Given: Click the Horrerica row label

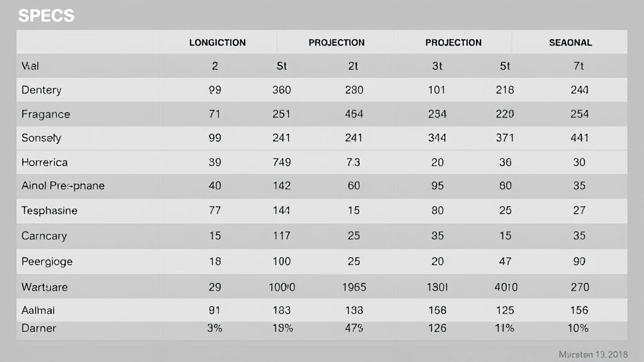Looking at the screenshot, I should 45,162.
